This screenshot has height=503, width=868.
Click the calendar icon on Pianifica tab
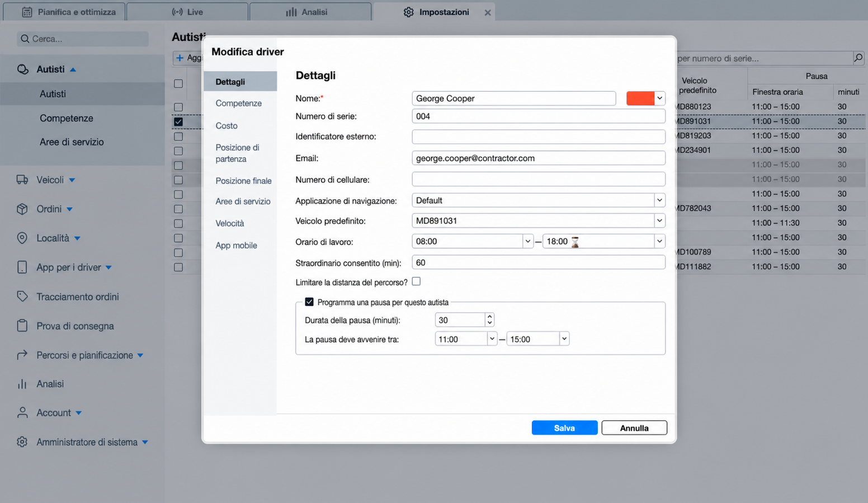click(27, 12)
